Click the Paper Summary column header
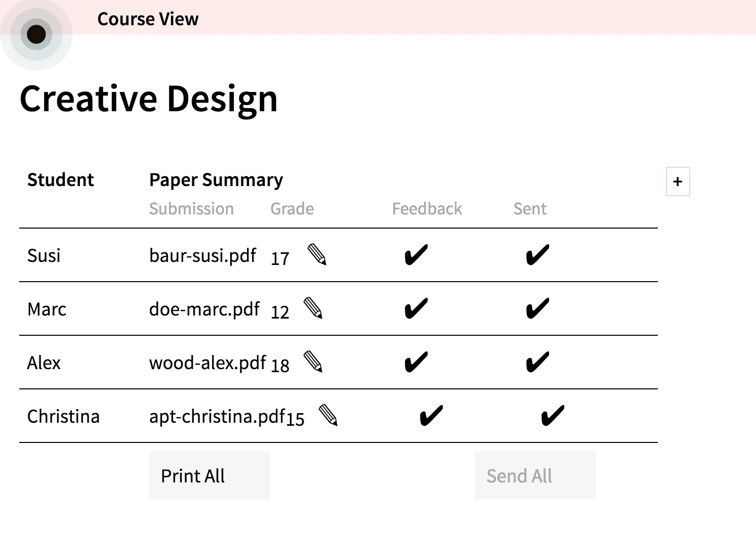This screenshot has width=756, height=535. [x=216, y=181]
